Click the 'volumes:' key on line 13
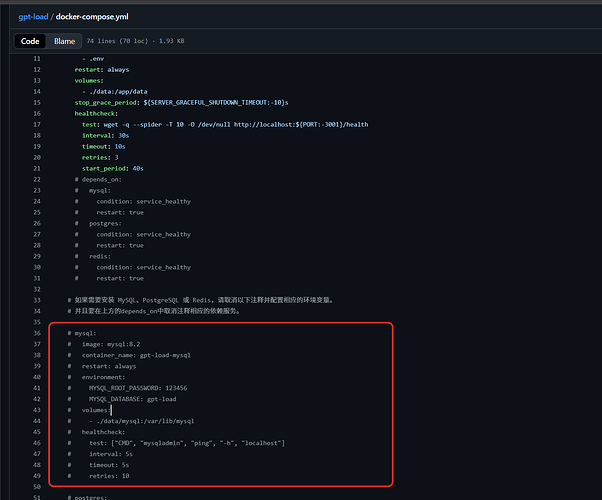The image size is (602, 500). point(89,81)
